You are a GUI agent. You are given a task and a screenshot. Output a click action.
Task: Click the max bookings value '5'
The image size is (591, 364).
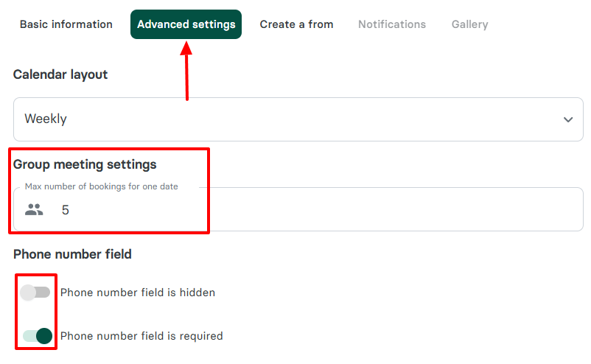(x=66, y=210)
